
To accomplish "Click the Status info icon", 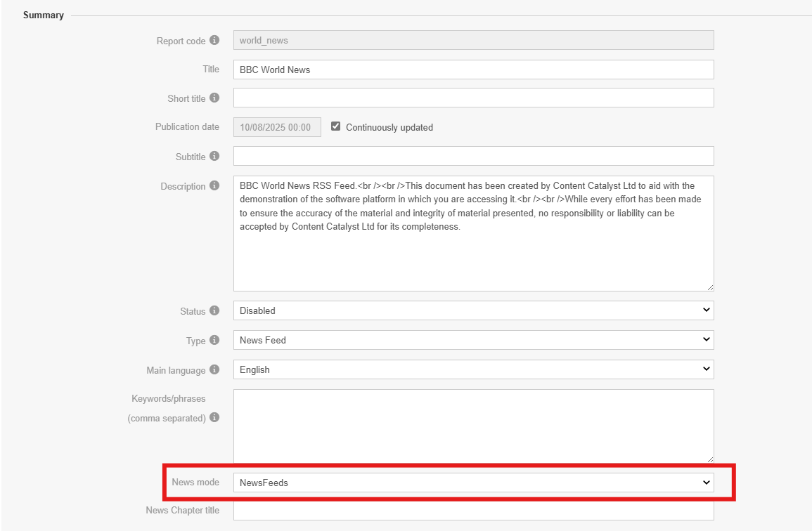I will click(214, 310).
